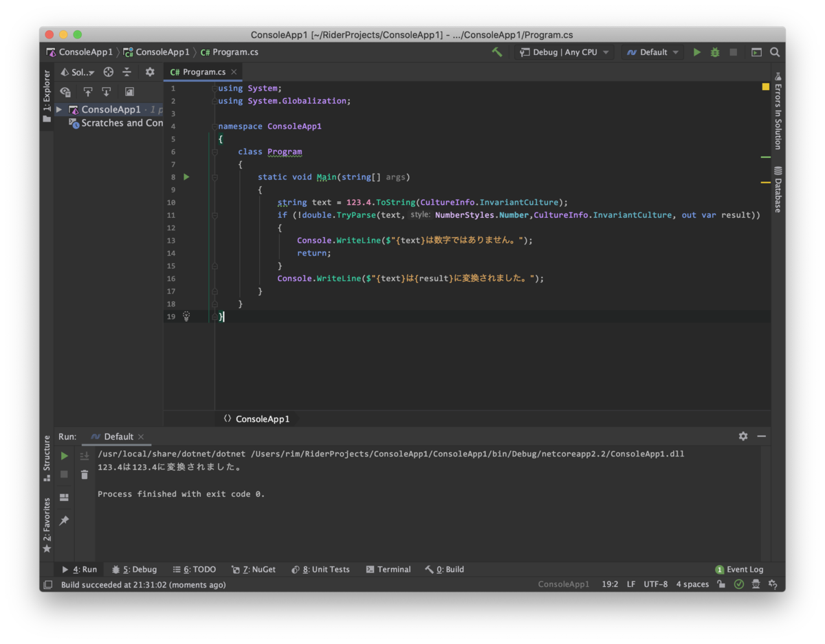Click the ConsoleApp1 project breadcrumb in navigation bar
The image size is (825, 644).
click(x=157, y=52)
